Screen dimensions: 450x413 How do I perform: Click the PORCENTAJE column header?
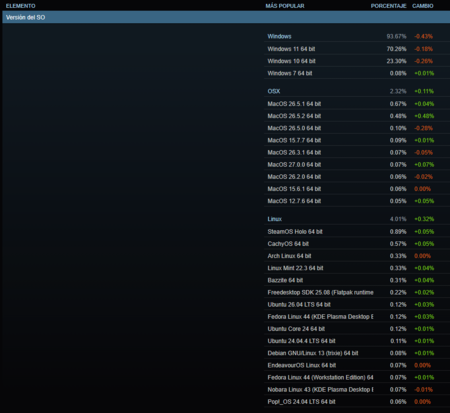pos(388,6)
